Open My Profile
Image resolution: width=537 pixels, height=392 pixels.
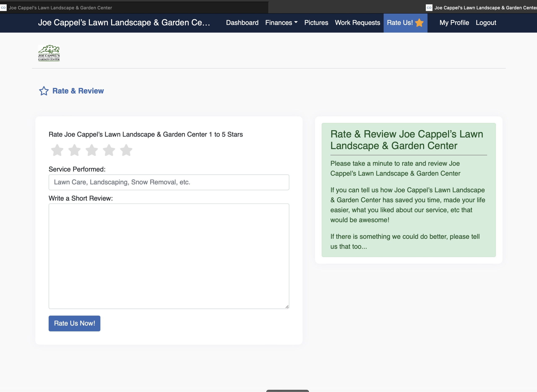pos(454,23)
